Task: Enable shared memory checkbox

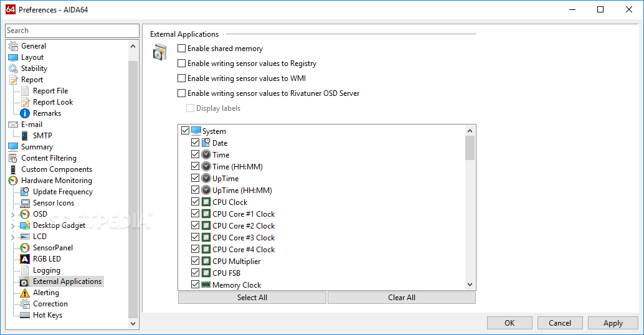Action: coord(181,49)
